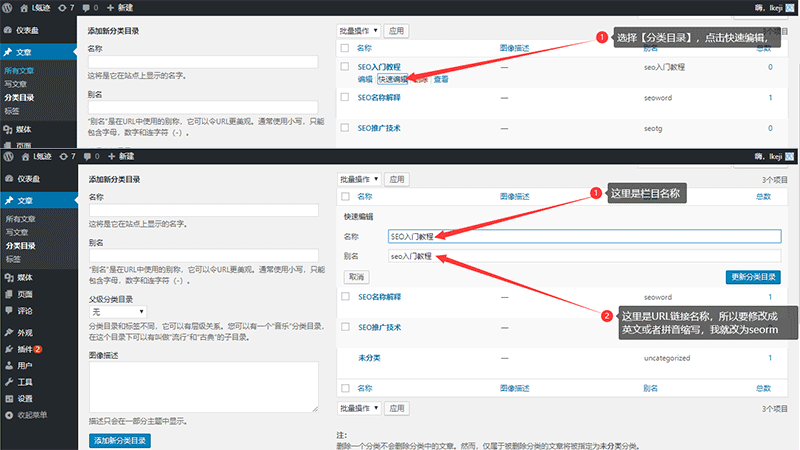Expand the 父级分类目录 parent category dropdown
This screenshot has height=450, width=800.
pyautogui.click(x=116, y=313)
